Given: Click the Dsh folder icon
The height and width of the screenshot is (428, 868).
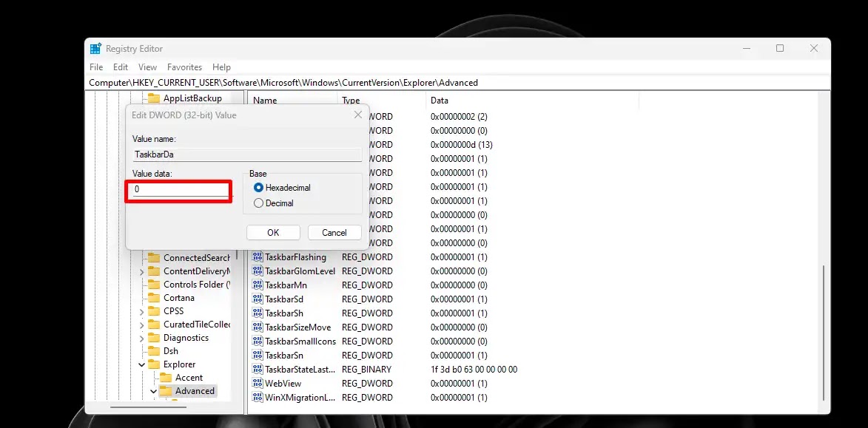Looking at the screenshot, I should click(x=153, y=350).
